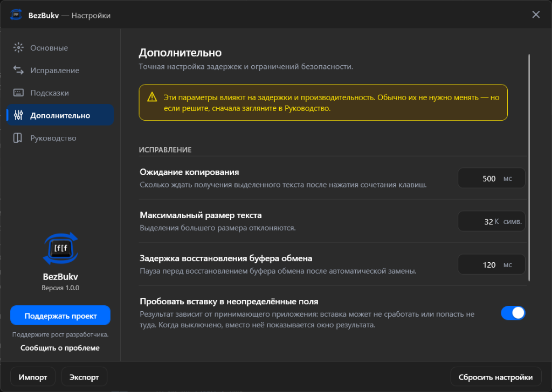Click the Поддержать проект button
The height and width of the screenshot is (392, 552).
(60, 316)
